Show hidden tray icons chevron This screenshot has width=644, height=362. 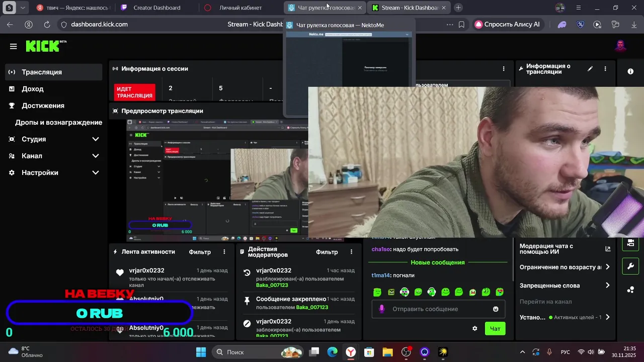point(522,352)
